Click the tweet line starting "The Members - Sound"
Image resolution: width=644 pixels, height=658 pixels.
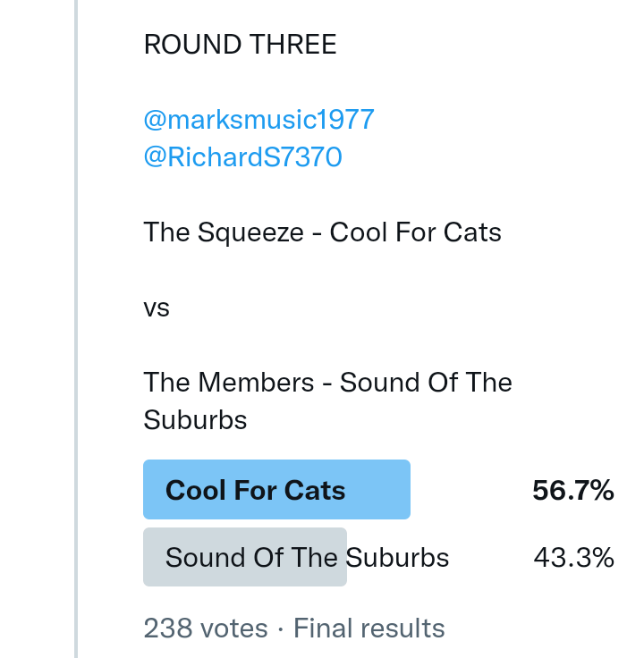(327, 383)
